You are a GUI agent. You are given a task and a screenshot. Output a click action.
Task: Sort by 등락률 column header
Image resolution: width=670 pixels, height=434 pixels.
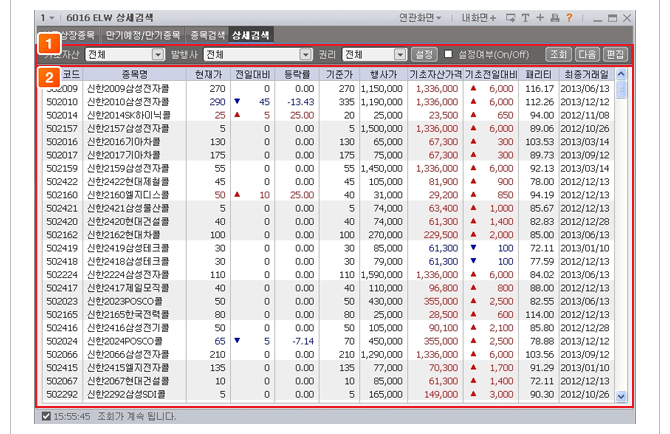(297, 75)
